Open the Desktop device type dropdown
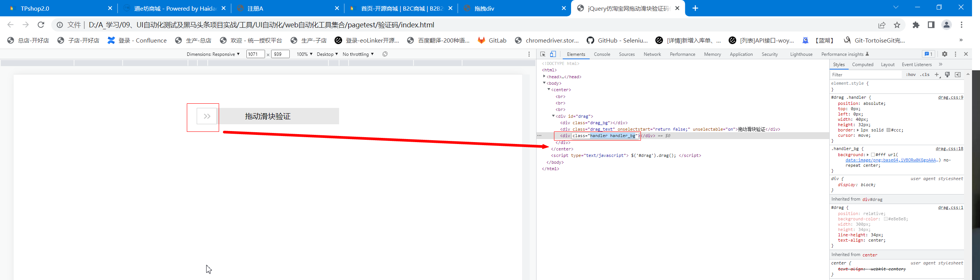The width and height of the screenshot is (980, 280). (x=327, y=54)
